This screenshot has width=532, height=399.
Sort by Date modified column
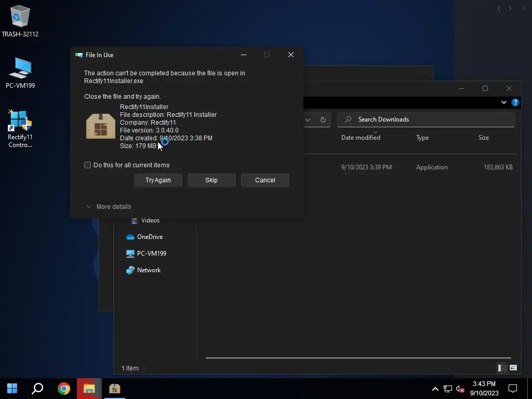tap(361, 137)
